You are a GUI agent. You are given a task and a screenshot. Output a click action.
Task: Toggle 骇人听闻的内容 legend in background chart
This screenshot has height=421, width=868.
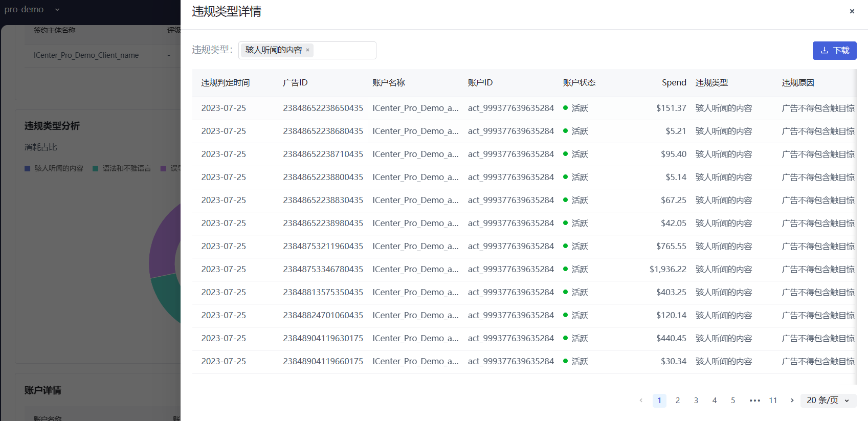[54, 168]
